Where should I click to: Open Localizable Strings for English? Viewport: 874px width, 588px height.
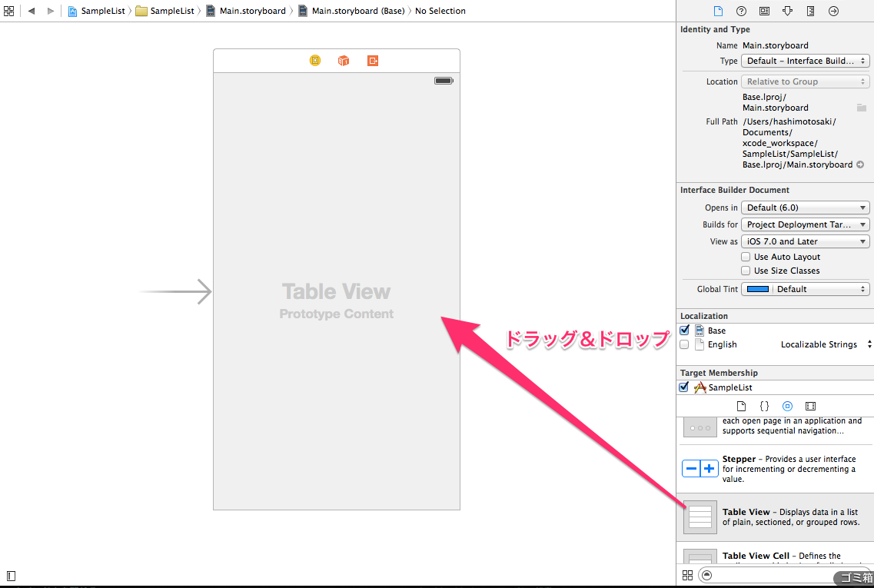[821, 344]
